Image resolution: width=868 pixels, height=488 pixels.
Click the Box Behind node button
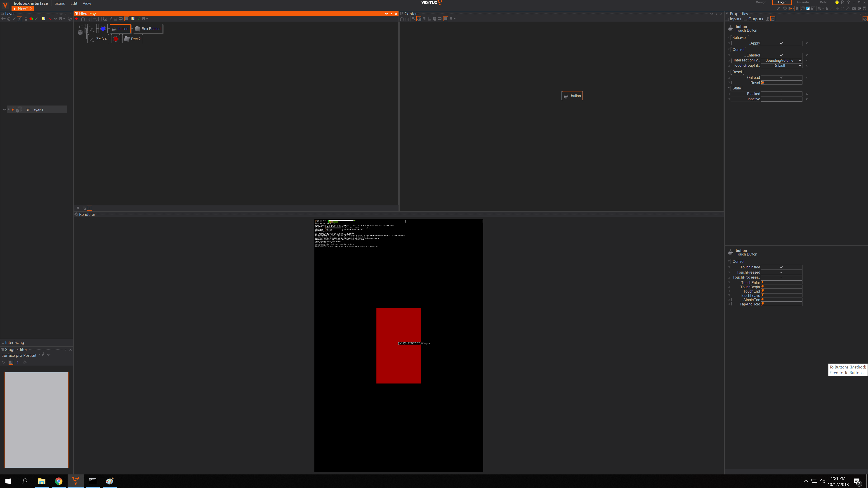point(148,29)
